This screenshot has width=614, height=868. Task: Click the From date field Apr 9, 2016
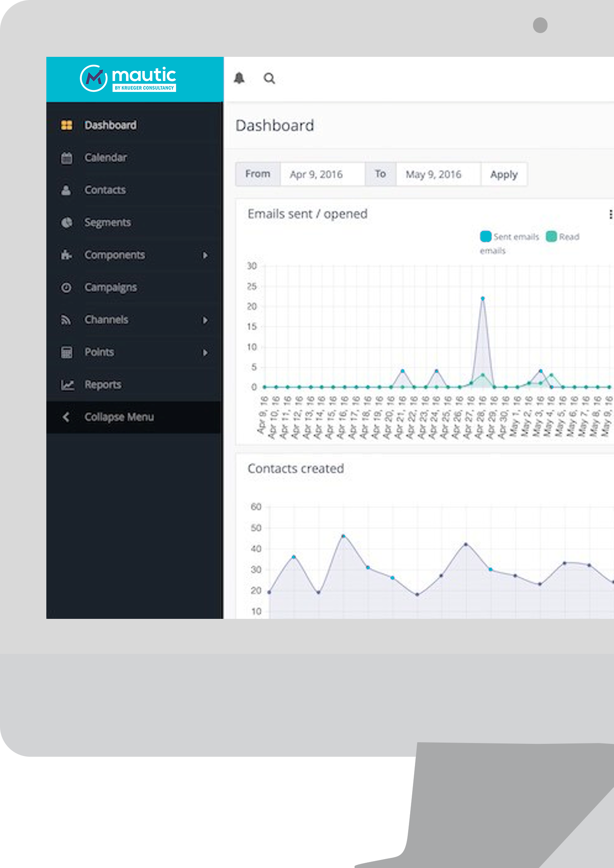322,174
